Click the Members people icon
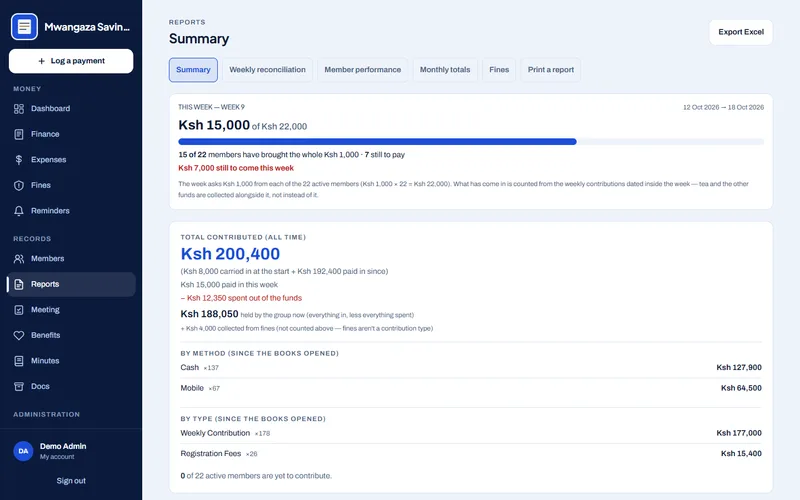This screenshot has width=800, height=500. (19, 259)
